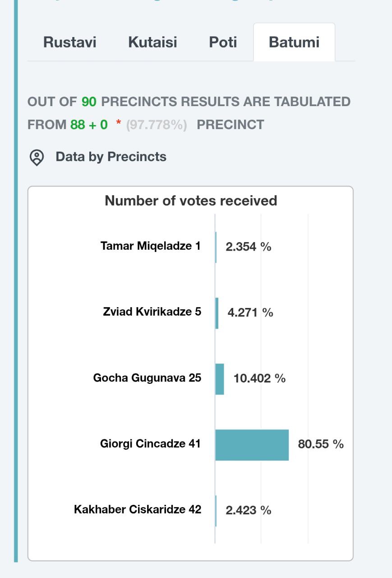Screen dimensions: 392x578
Task: Select the Kutaisi tab
Action: click(x=152, y=42)
